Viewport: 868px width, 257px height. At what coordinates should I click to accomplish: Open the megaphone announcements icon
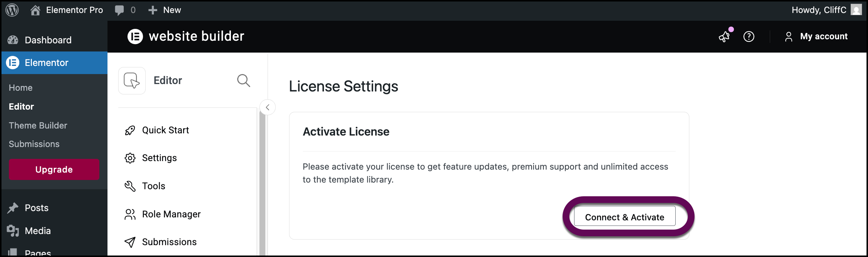724,36
